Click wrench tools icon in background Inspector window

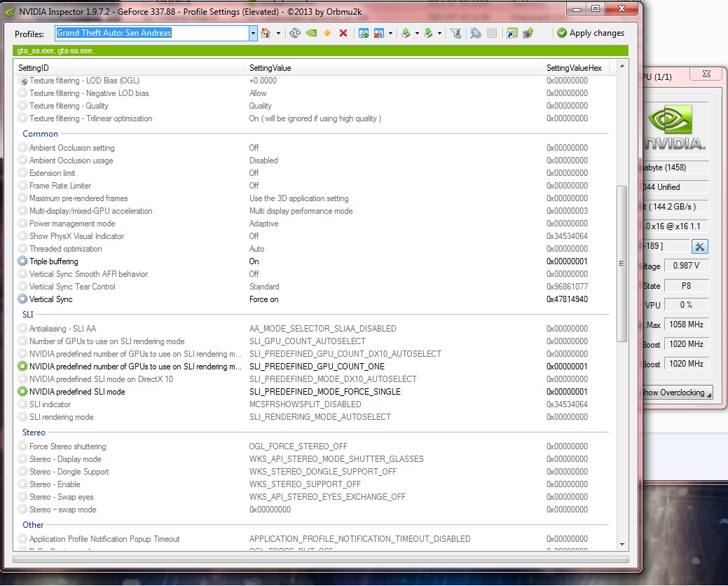tap(700, 247)
